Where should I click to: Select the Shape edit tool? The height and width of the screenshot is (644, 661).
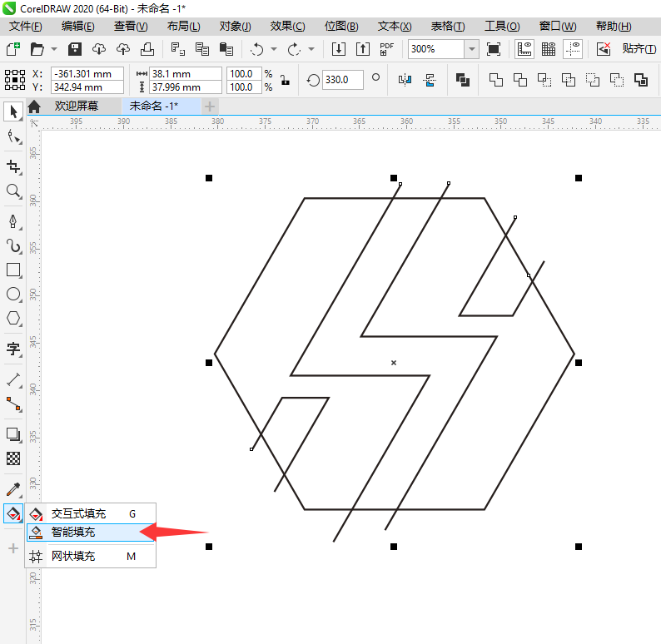coord(13,137)
